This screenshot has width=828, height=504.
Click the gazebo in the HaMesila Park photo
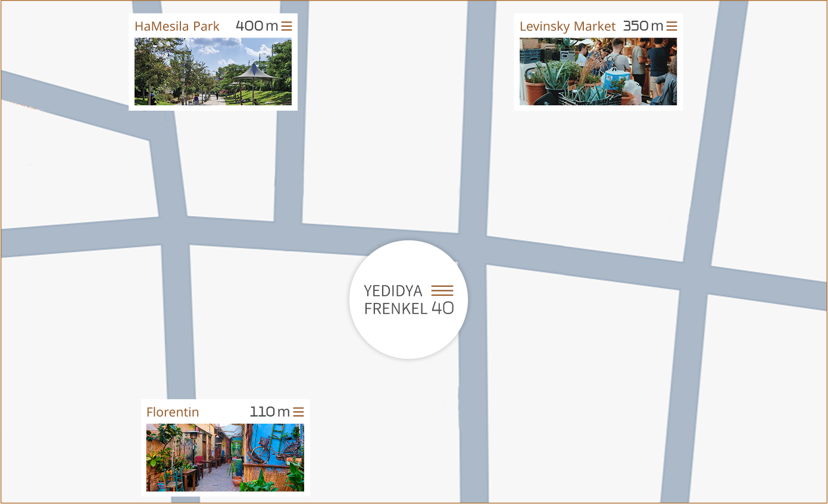(255, 80)
